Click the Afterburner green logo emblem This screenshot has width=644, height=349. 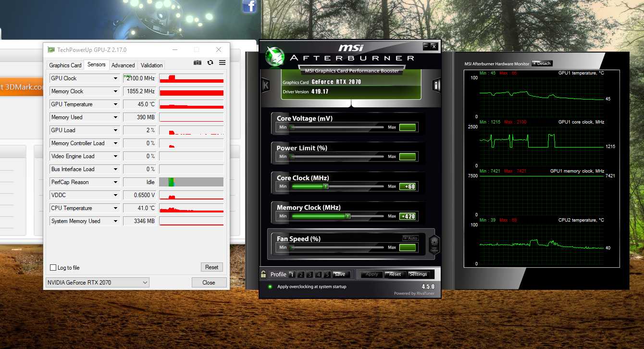pos(275,56)
